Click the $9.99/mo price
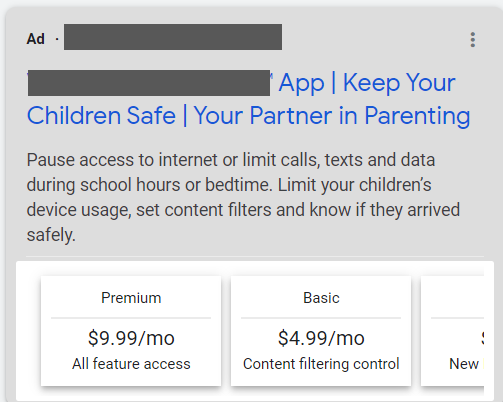Image resolution: width=503 pixels, height=402 pixels. [x=131, y=338]
